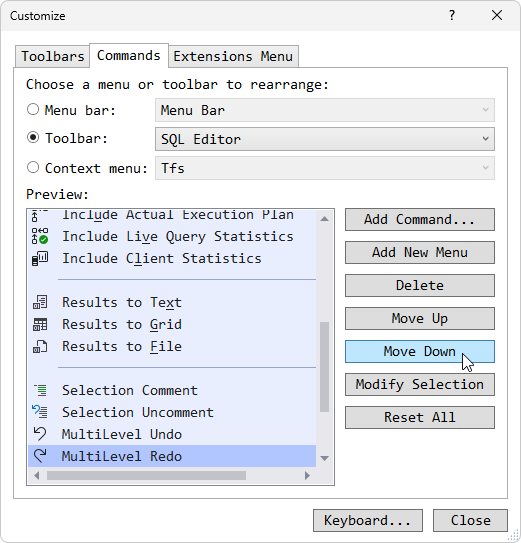Click the Modify Selection button

[x=420, y=384]
